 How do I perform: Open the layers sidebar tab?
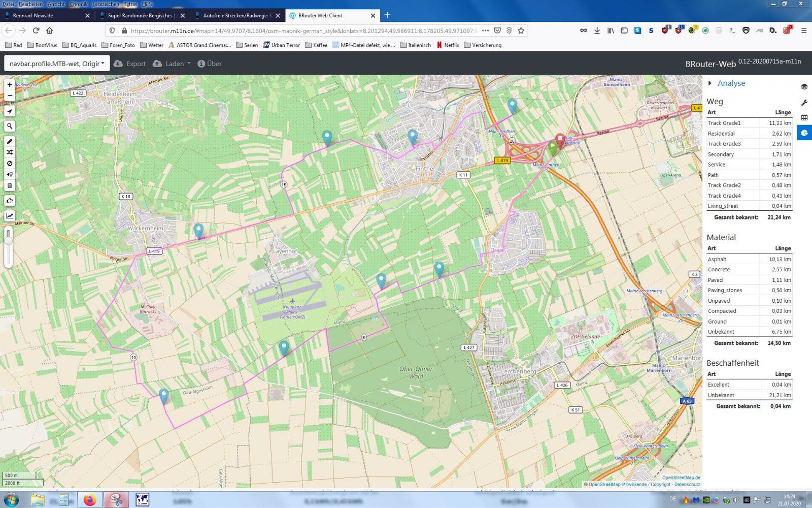(804, 87)
